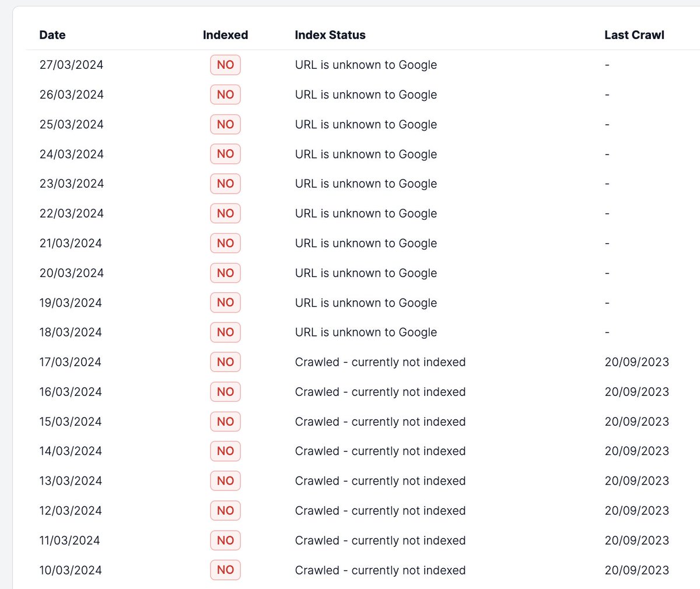The image size is (700, 589).
Task: Click the index status text for 27/03/2024
Action: [x=366, y=65]
